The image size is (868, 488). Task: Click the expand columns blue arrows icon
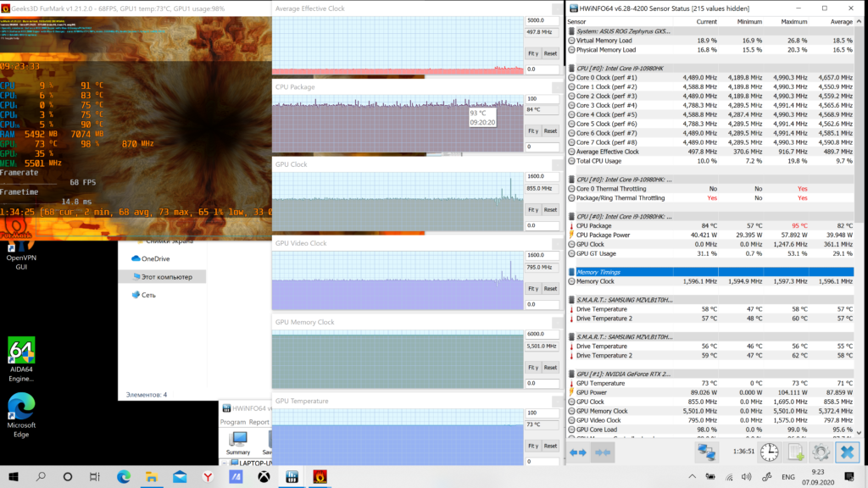[578, 452]
